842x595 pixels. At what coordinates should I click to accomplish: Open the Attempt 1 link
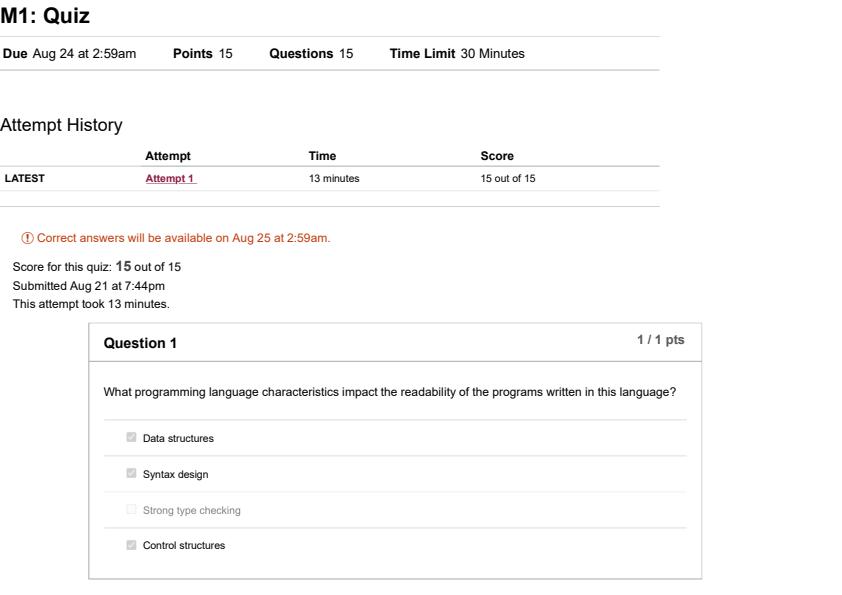(171, 179)
